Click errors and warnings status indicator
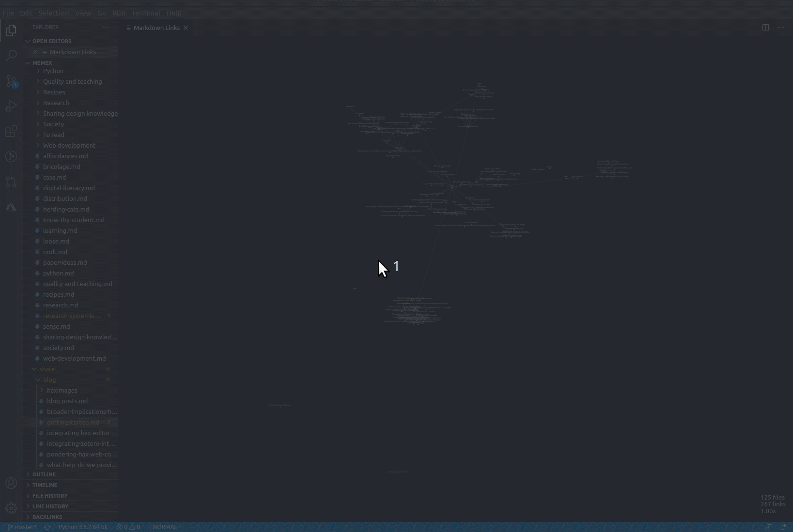 pyautogui.click(x=128, y=527)
